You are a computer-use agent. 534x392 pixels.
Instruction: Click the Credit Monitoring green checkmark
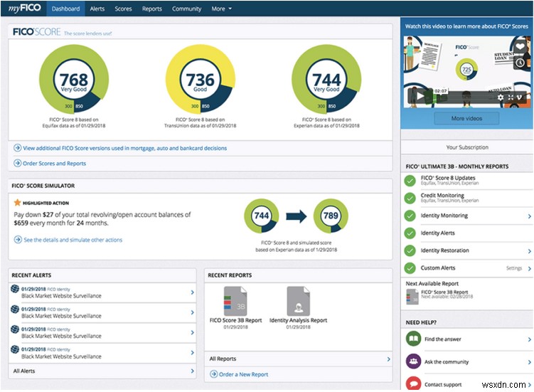pyautogui.click(x=410, y=198)
